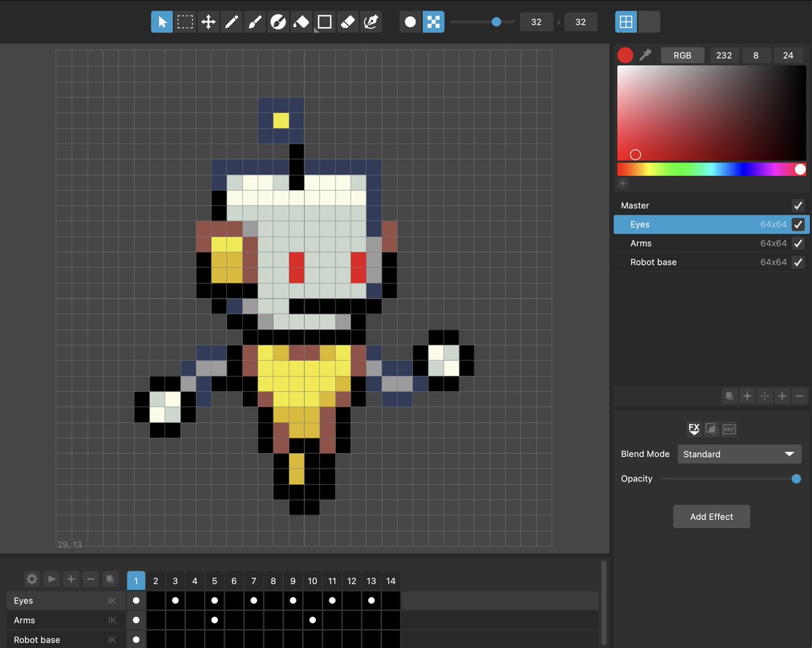Select the Robot base layer in layers panel
Viewport: 812px width, 648px height.
[x=711, y=262]
